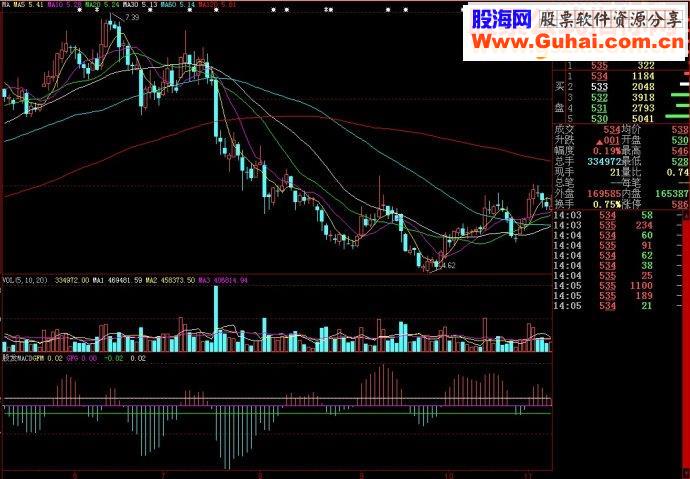
Task: Click the 最低 low price 528
Action: 680,161
